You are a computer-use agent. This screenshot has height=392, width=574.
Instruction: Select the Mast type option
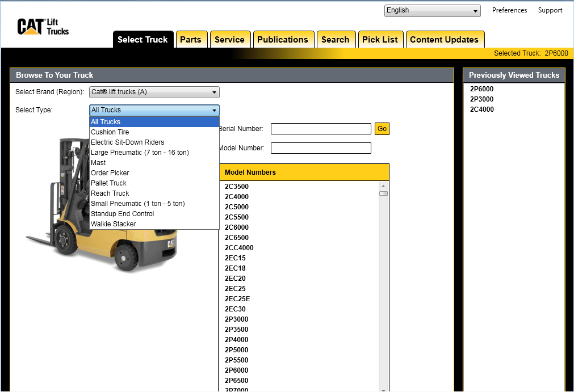[x=154, y=163]
